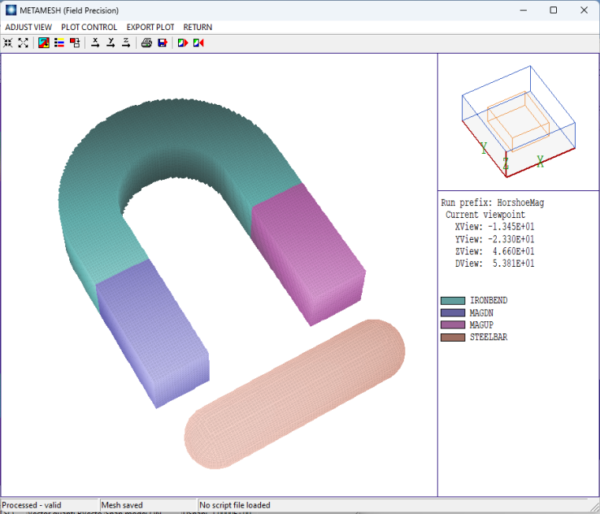Click the STEELBAR brown legend swatch
Screen dimensions: 600x514
pyautogui.click(x=453, y=337)
